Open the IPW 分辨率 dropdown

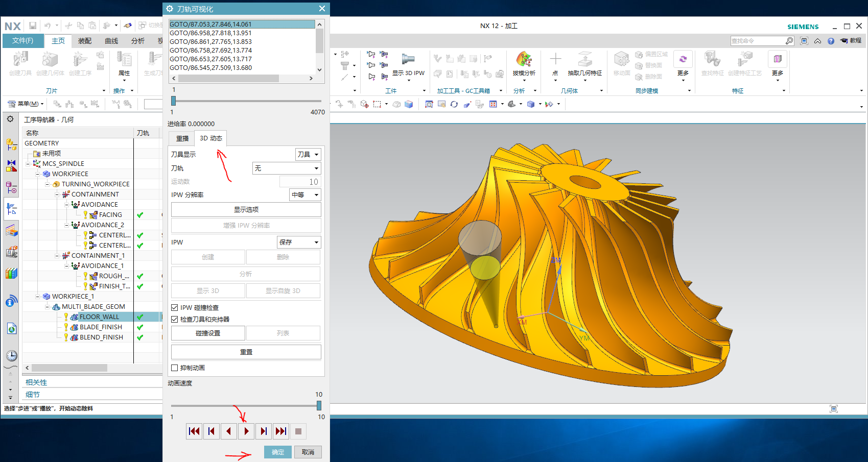point(305,195)
